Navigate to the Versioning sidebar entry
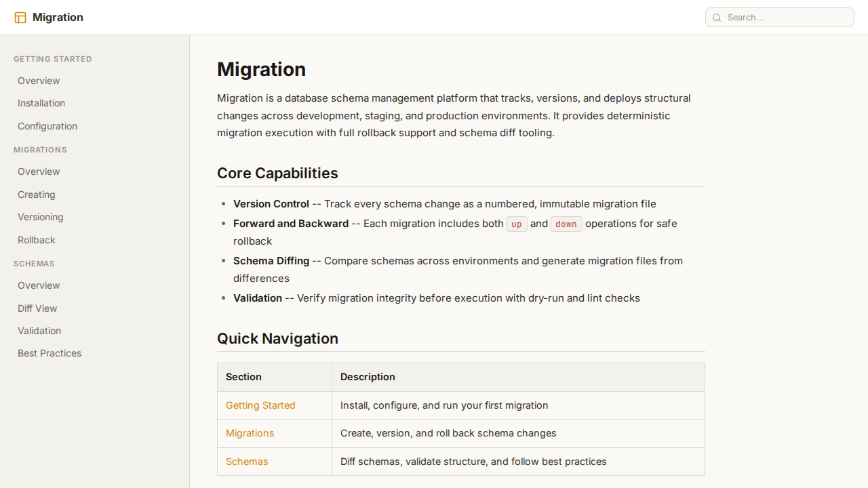Screen dimensions: 868x488 (41, 217)
